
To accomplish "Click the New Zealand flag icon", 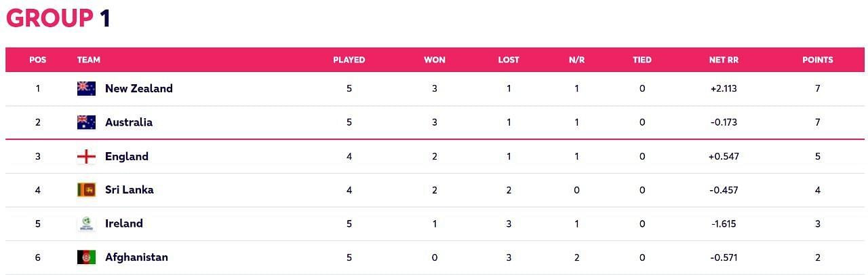I will point(86,88).
